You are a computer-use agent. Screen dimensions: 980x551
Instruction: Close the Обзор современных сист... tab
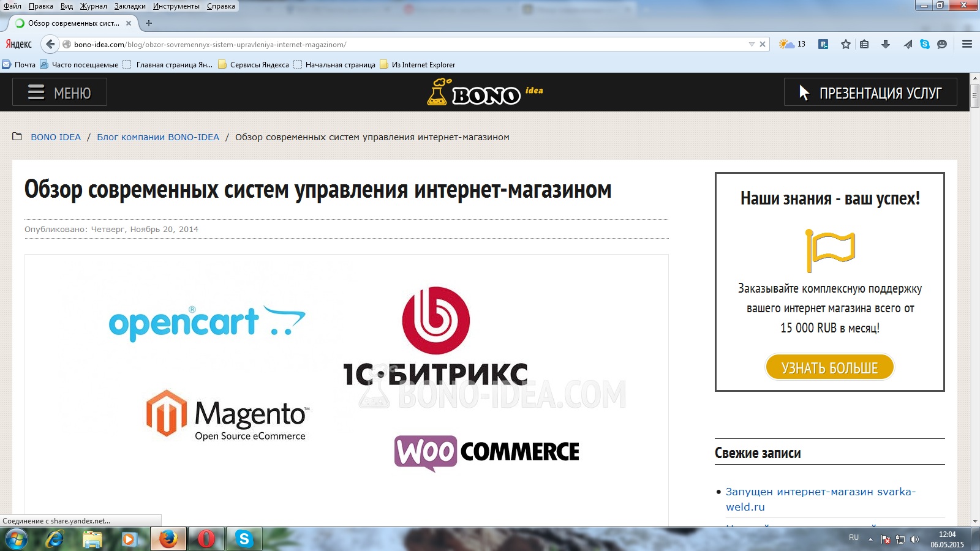tap(128, 23)
